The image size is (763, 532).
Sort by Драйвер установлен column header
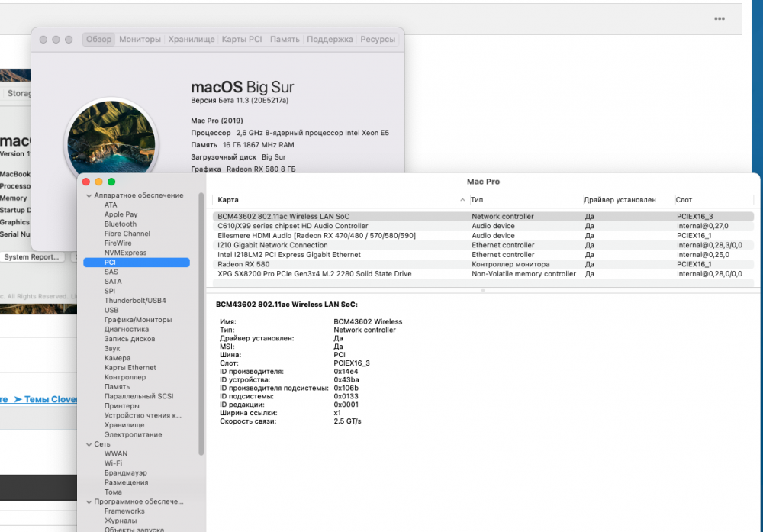click(620, 200)
